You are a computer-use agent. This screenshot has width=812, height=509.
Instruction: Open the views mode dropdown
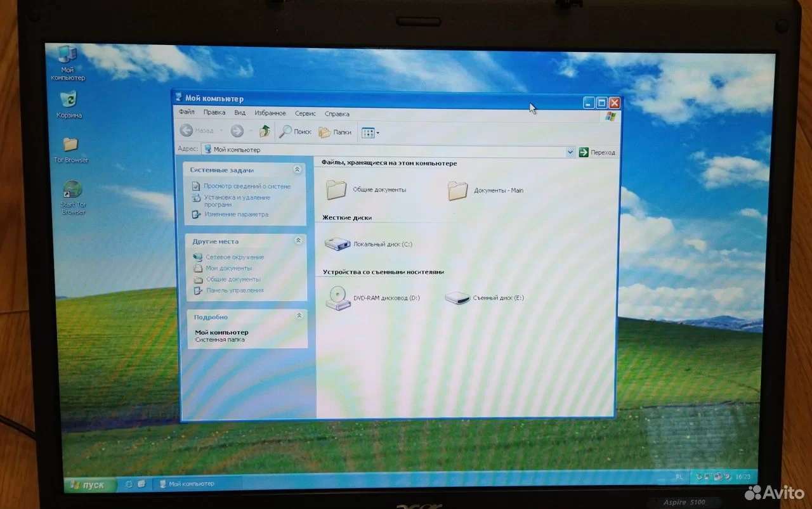[x=370, y=132]
